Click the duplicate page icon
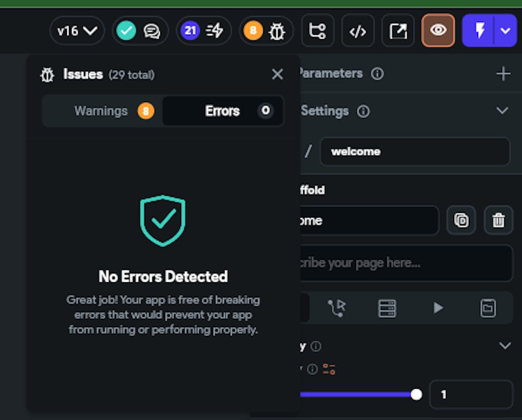The width and height of the screenshot is (522, 420). [461, 220]
